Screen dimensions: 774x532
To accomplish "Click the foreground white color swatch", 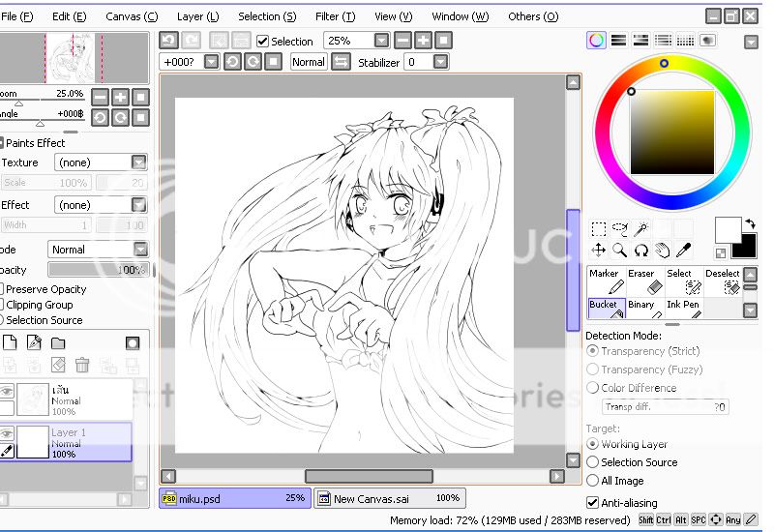I will [x=728, y=228].
